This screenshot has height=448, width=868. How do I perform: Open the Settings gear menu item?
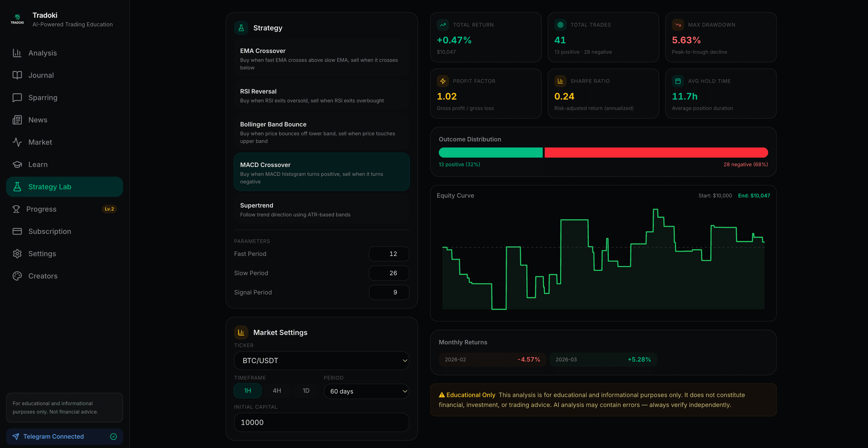(17, 253)
